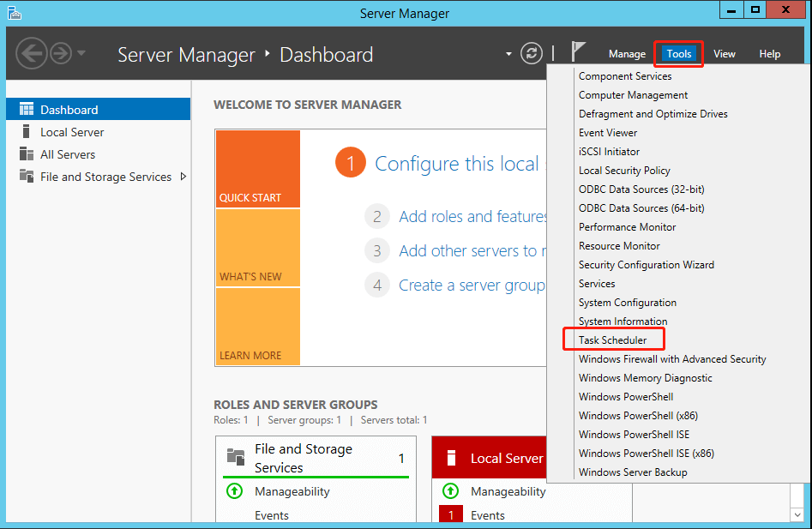812x529 pixels.
Task: Click the File and Storage Services icon
Action: coord(26,177)
